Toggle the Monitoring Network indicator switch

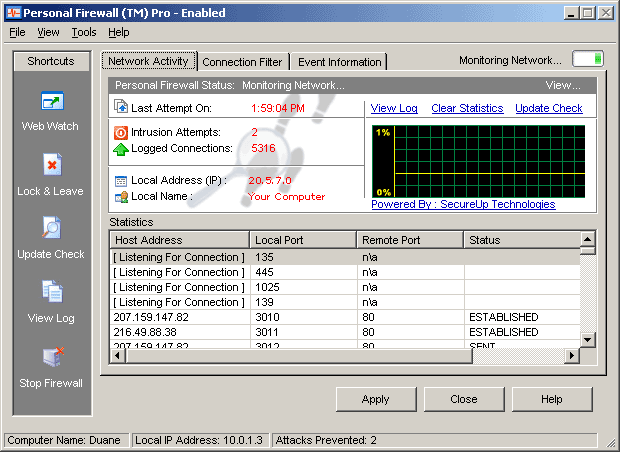pyautogui.click(x=588, y=59)
